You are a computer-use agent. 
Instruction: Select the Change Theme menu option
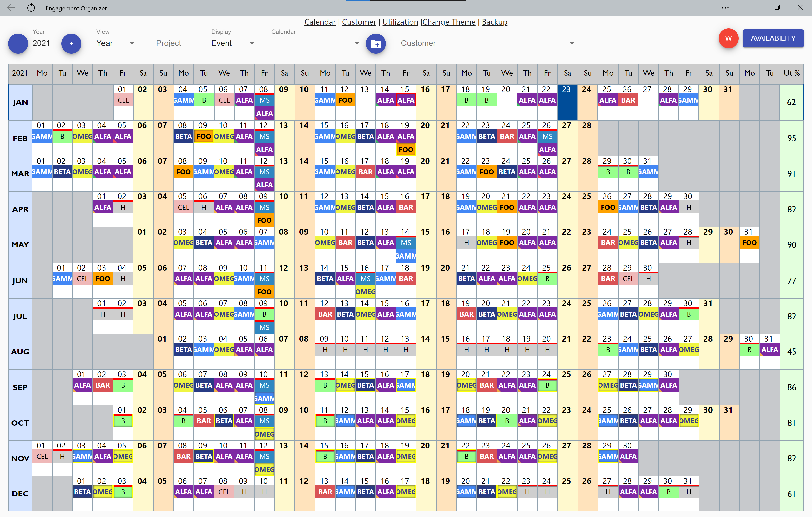(x=448, y=22)
